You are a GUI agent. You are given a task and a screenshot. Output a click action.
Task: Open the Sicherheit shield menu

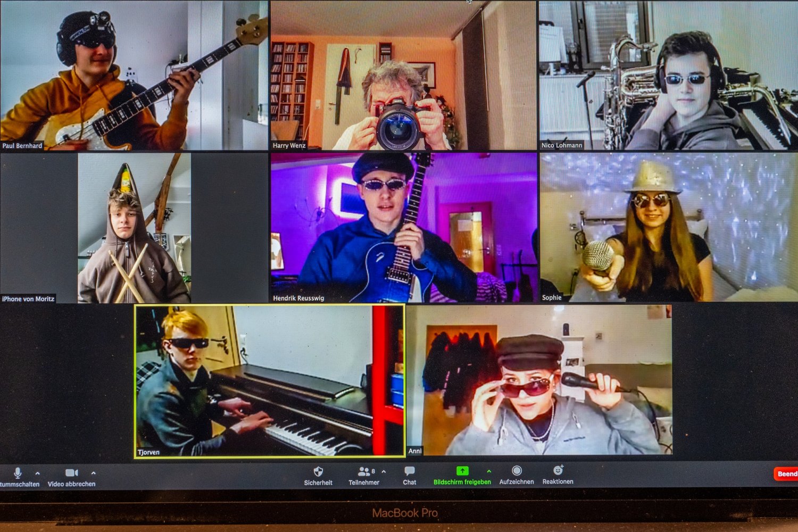point(318,476)
